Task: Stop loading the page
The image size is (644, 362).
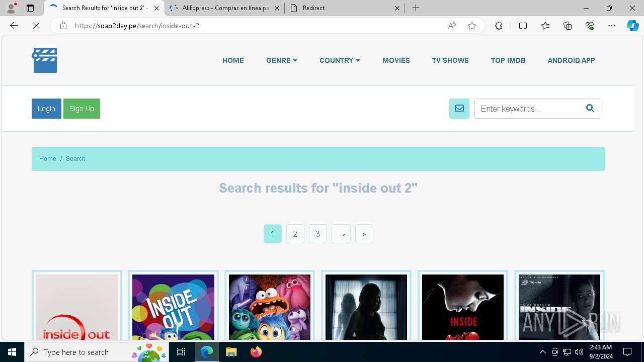Action: pos(36,26)
